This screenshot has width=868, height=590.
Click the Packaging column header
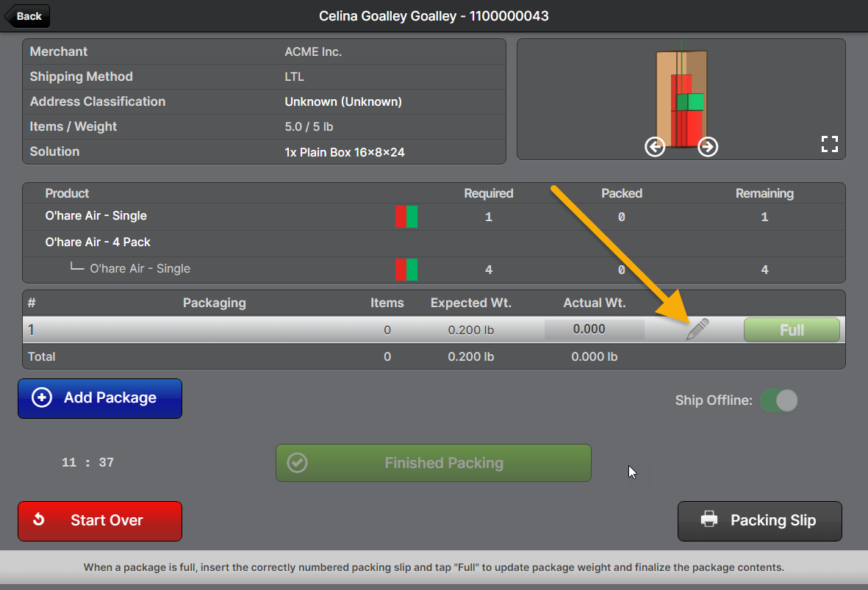click(x=214, y=303)
